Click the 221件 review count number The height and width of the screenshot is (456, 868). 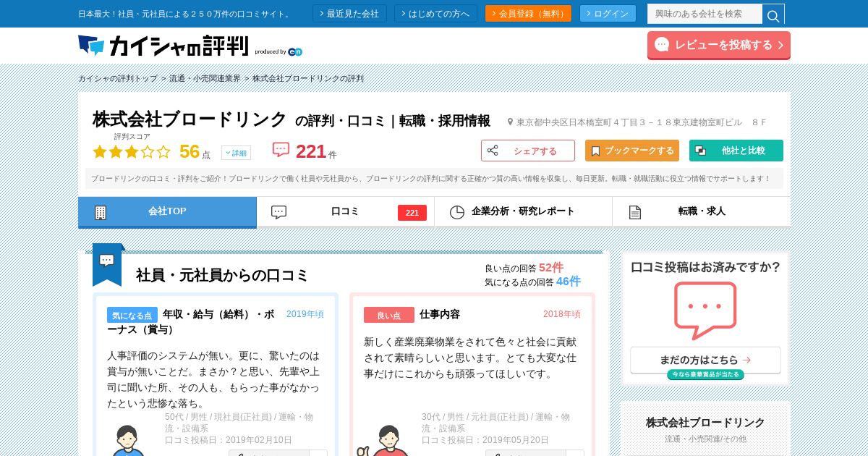(316, 151)
